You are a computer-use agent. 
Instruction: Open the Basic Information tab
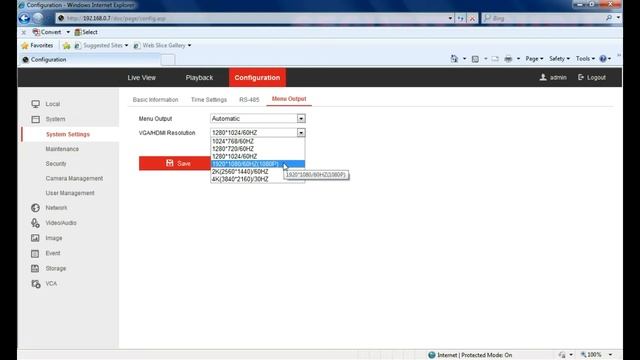[156, 100]
